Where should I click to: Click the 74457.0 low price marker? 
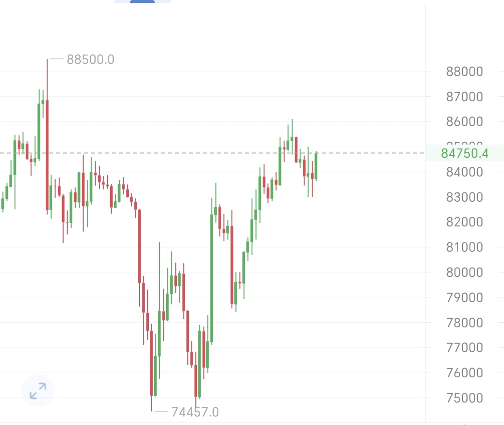coord(195,412)
